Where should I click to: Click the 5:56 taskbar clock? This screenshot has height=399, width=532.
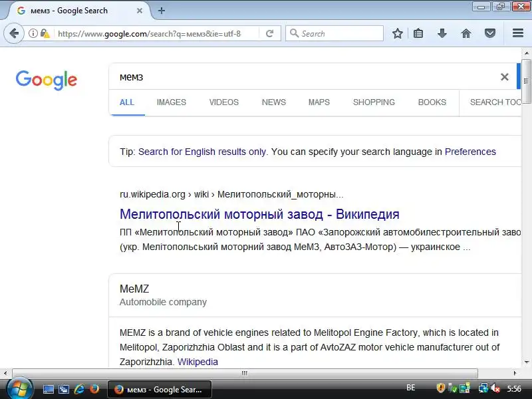[514, 388]
